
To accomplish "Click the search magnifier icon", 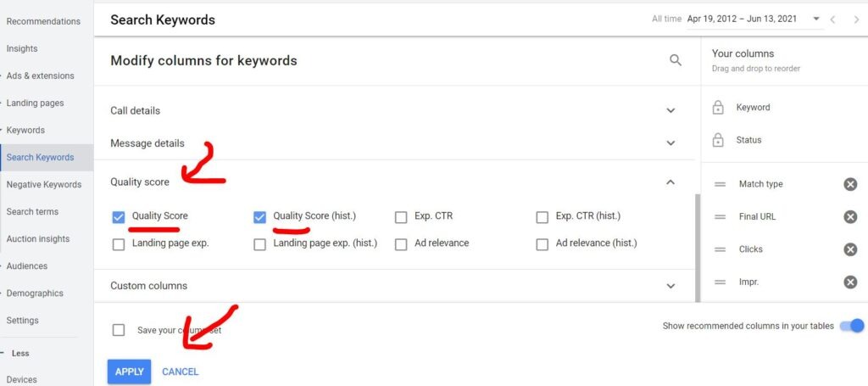I will point(676,60).
